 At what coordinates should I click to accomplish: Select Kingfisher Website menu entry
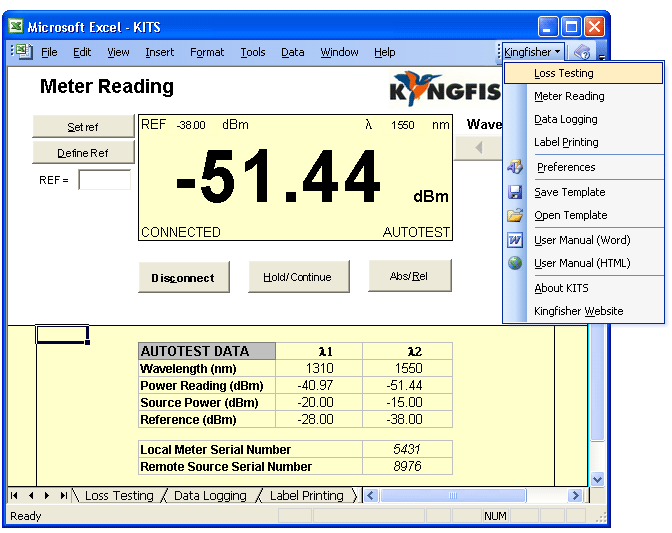coord(583,311)
